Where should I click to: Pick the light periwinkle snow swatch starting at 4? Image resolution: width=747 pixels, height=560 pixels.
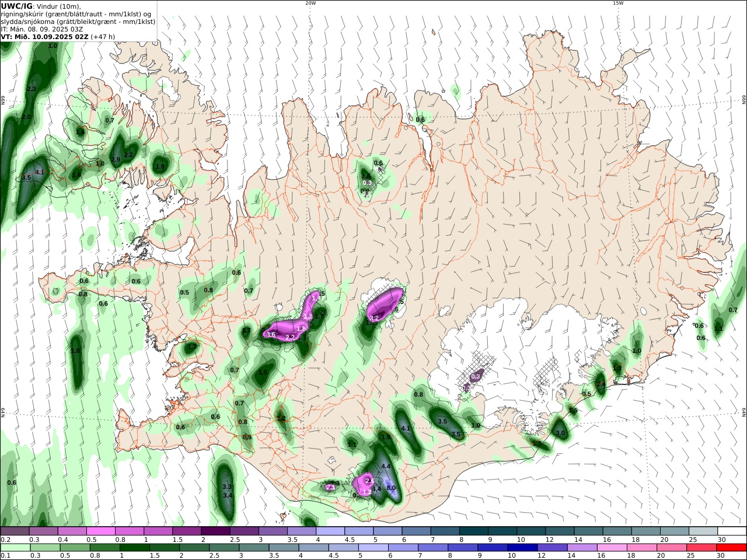(330, 531)
